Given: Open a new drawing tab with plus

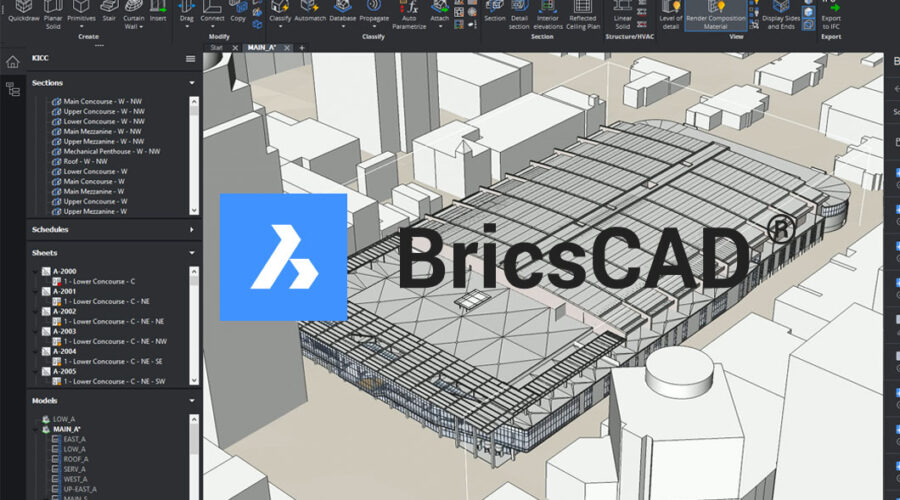Looking at the screenshot, I should (302, 48).
